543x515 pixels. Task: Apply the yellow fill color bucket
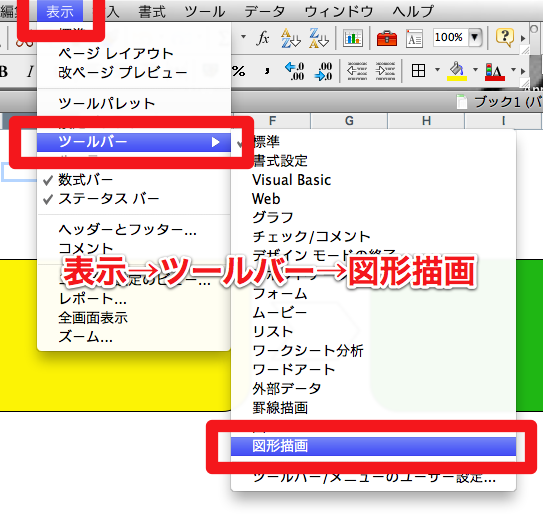coord(457,71)
